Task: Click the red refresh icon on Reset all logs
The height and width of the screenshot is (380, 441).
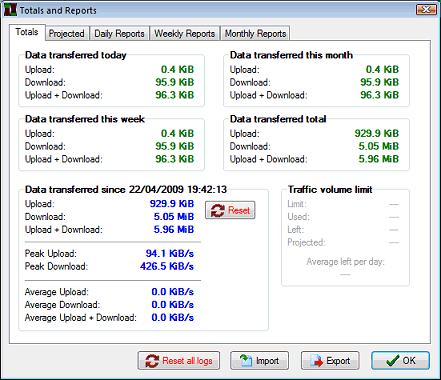Action: tap(152, 361)
